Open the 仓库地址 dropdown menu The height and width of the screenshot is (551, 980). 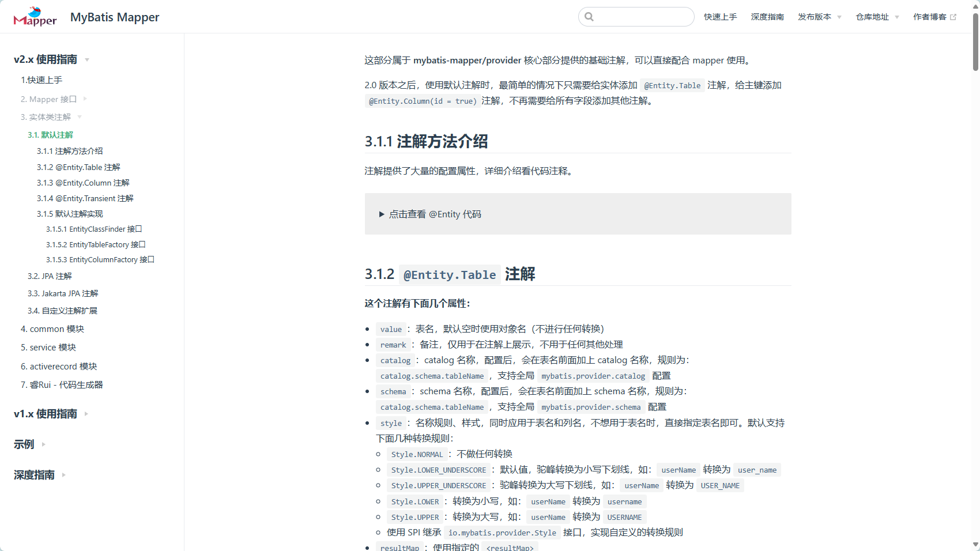pos(877,17)
